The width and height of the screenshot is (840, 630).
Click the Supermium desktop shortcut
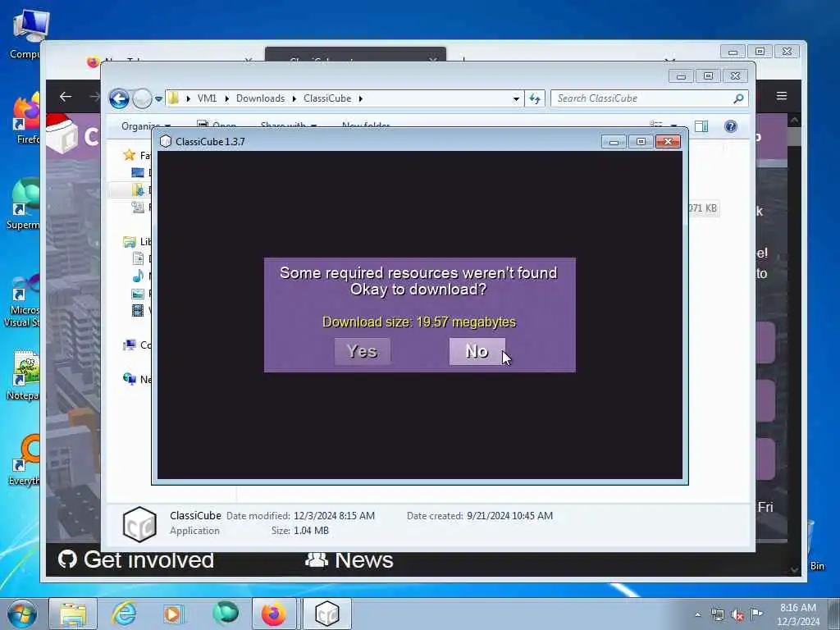(24, 203)
